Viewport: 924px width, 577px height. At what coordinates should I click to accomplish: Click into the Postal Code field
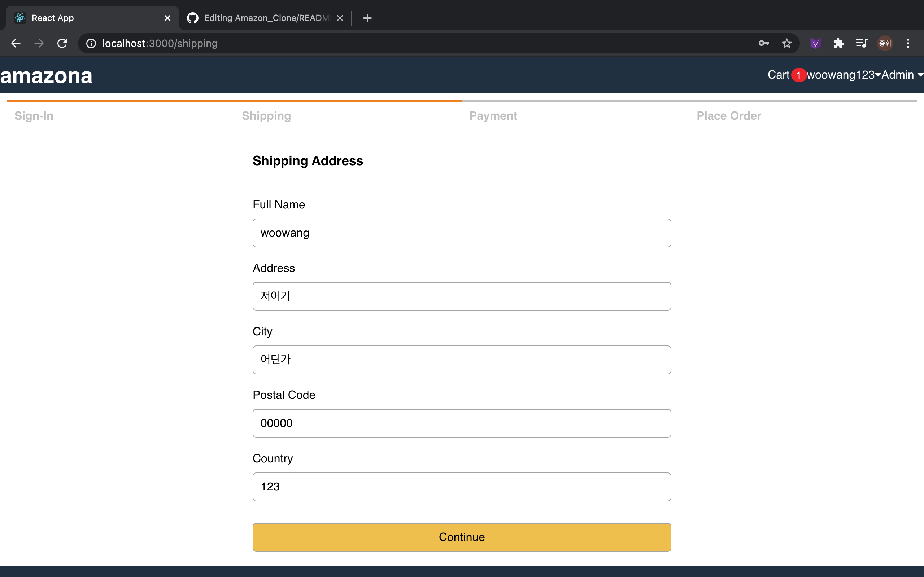[x=462, y=423]
